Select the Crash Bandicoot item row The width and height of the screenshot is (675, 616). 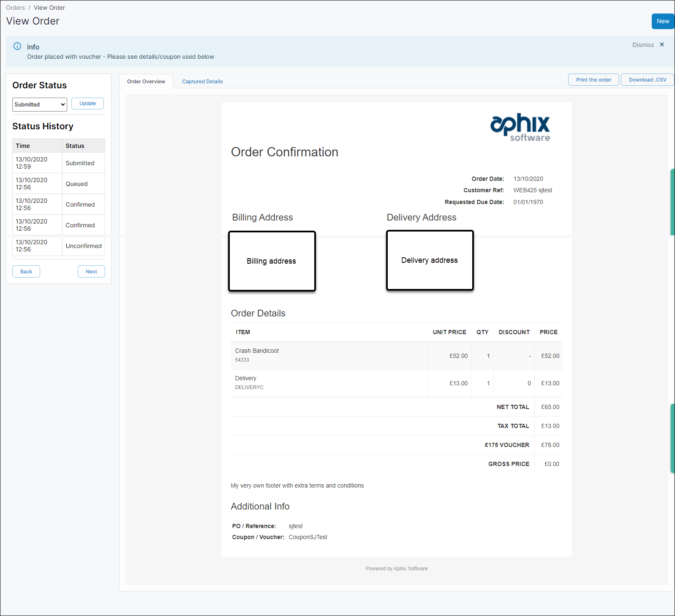click(329, 356)
